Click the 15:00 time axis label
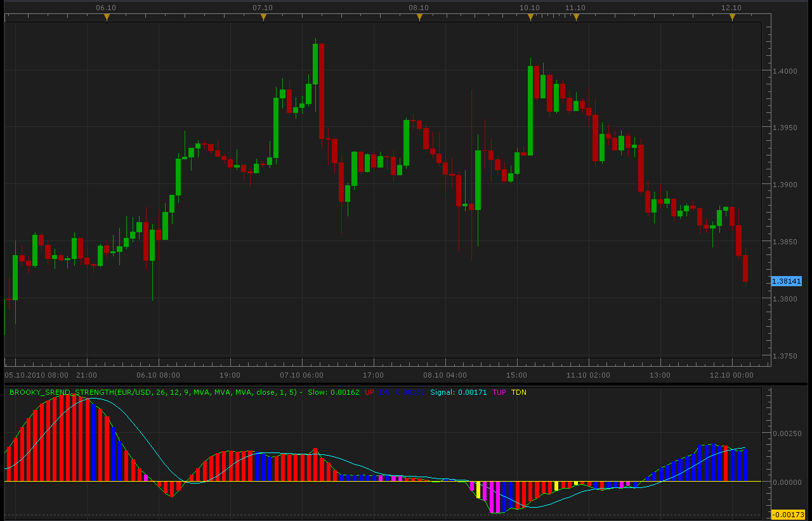This screenshot has width=812, height=521. (x=517, y=375)
